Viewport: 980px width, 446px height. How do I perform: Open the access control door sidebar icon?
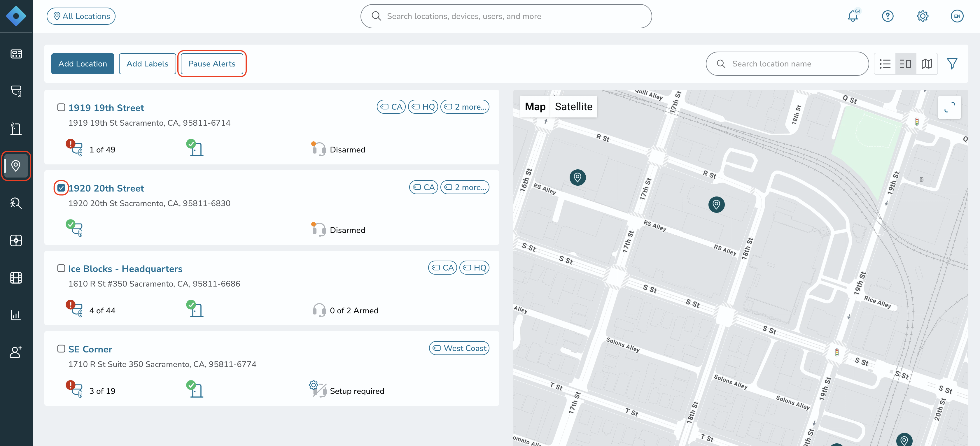(16, 129)
